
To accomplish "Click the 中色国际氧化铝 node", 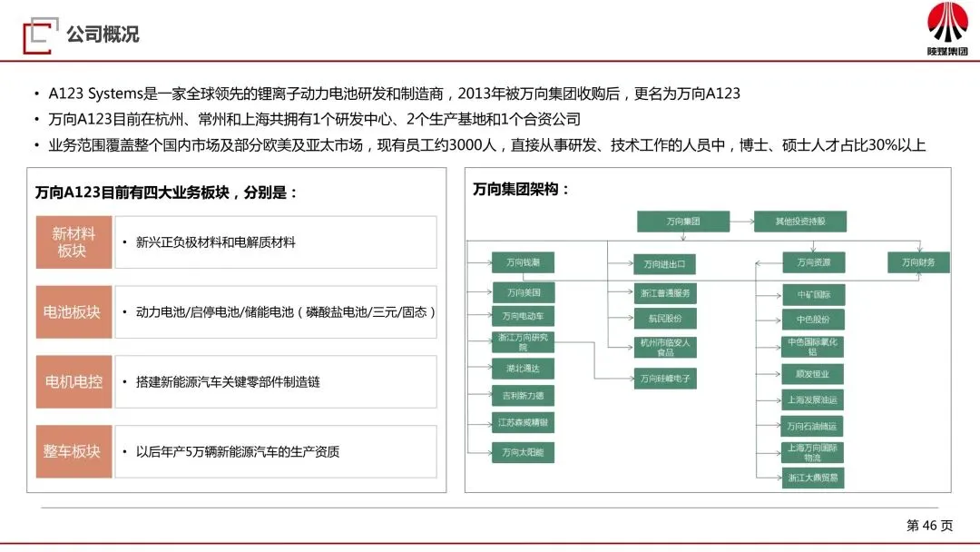I will pyautogui.click(x=812, y=347).
